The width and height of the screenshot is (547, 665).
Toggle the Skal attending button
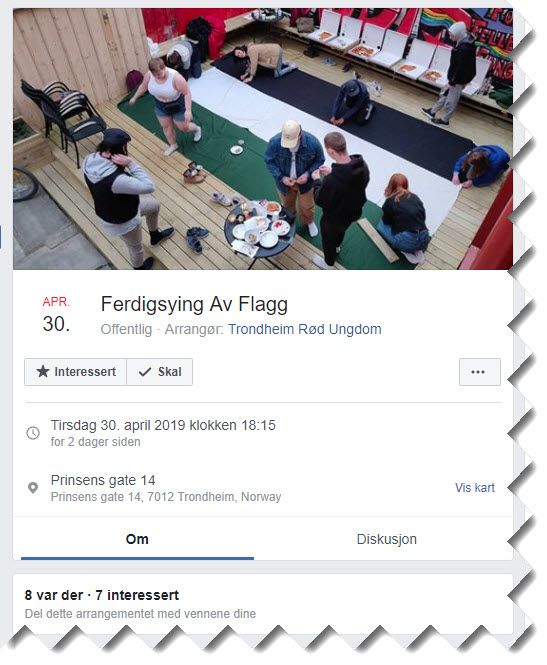[x=159, y=372]
